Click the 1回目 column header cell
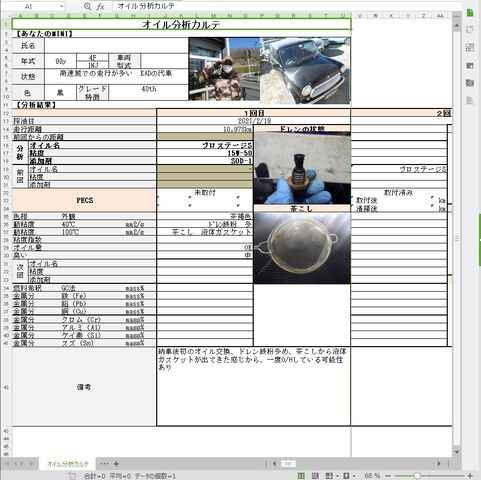The width and height of the screenshot is (481, 480). [253, 113]
